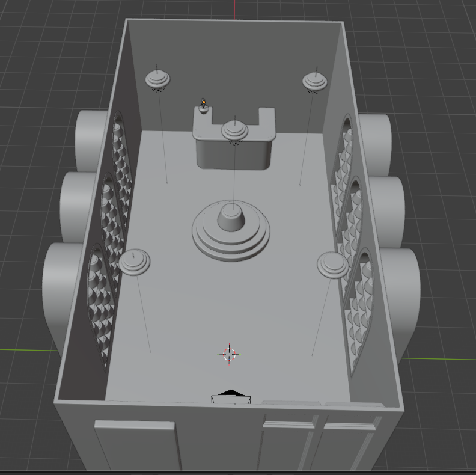Select the front-right hanging ceiling lamp
The image size is (476, 475).
[x=332, y=265]
